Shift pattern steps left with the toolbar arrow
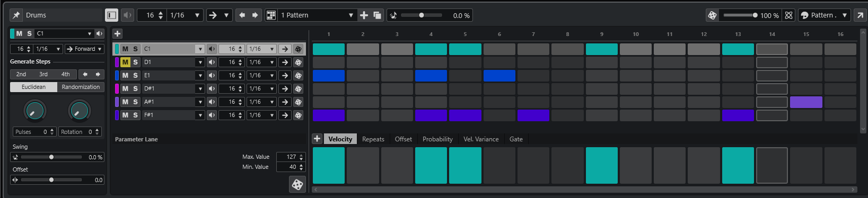868x198 pixels. coord(242,15)
